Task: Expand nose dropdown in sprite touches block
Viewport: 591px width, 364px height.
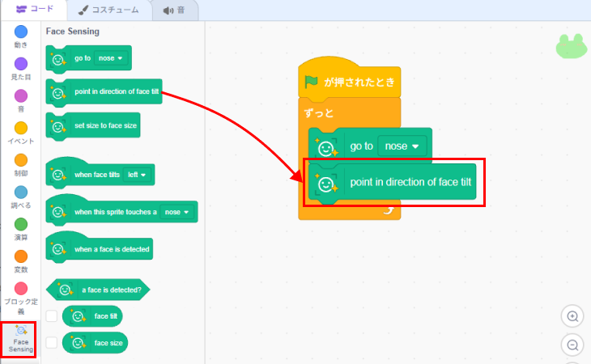Action: (x=177, y=212)
